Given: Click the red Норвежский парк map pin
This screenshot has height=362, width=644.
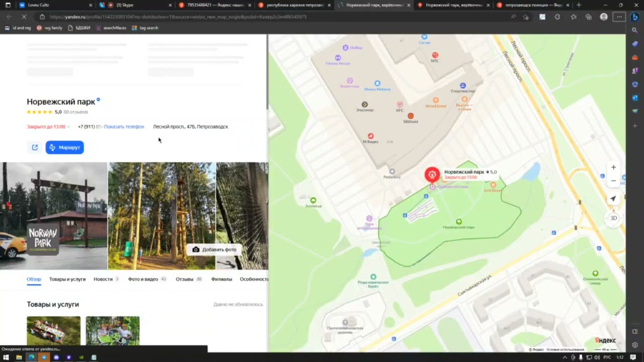Looking at the screenshot, I should [x=432, y=174].
